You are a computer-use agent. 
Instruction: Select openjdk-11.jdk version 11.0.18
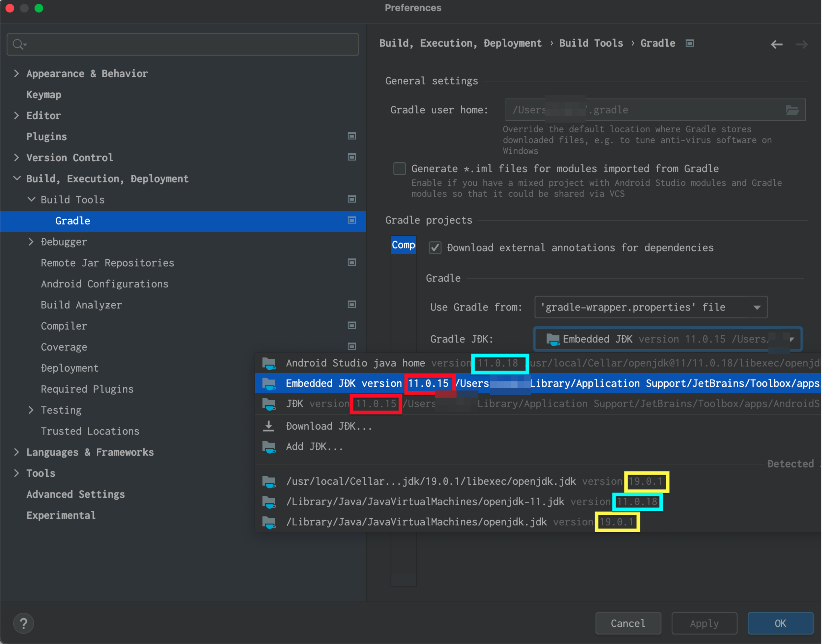[x=538, y=502]
